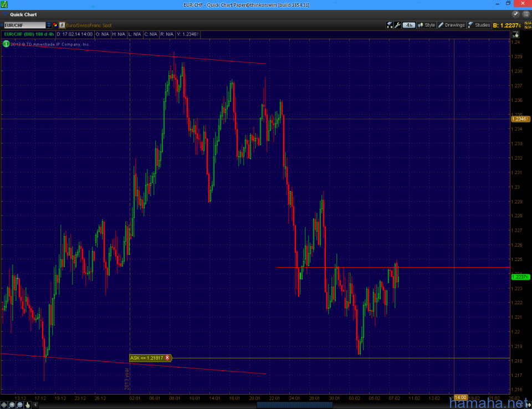
Task: Click the zoom out magnifier icon
Action: point(20,405)
